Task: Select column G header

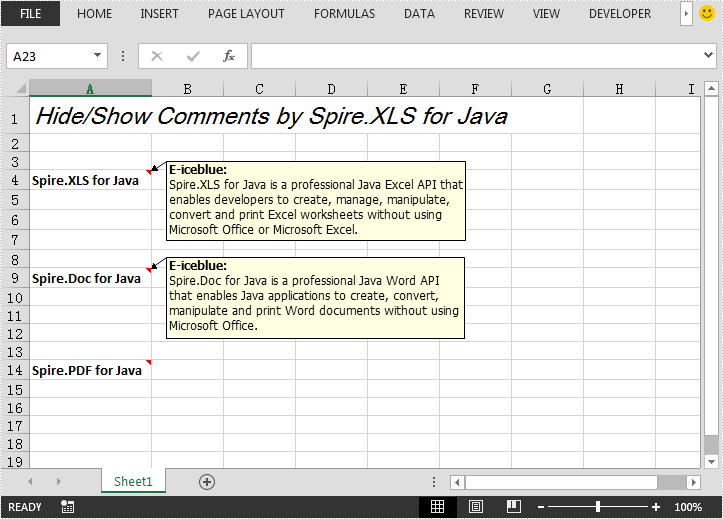Action: (x=547, y=88)
